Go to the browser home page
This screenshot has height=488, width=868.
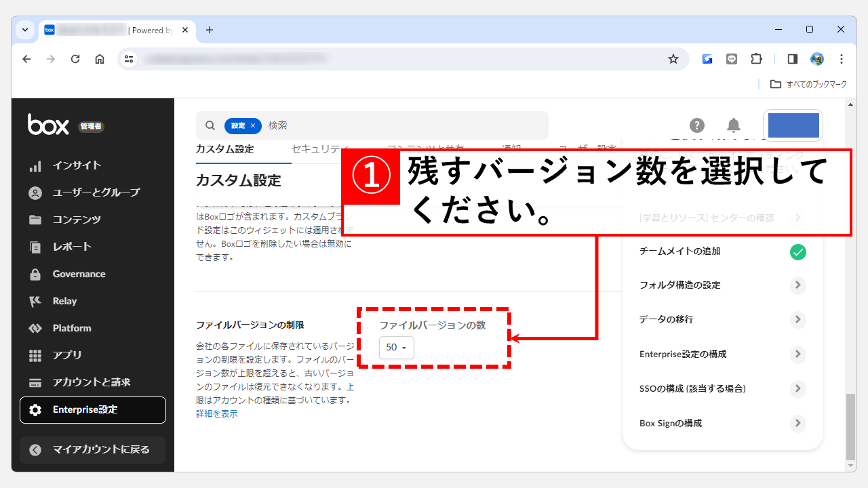point(100,59)
